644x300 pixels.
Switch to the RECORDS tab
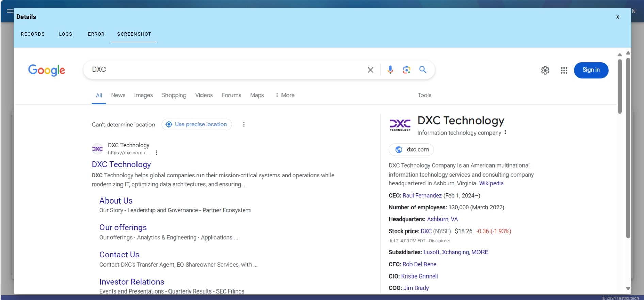pyautogui.click(x=33, y=34)
